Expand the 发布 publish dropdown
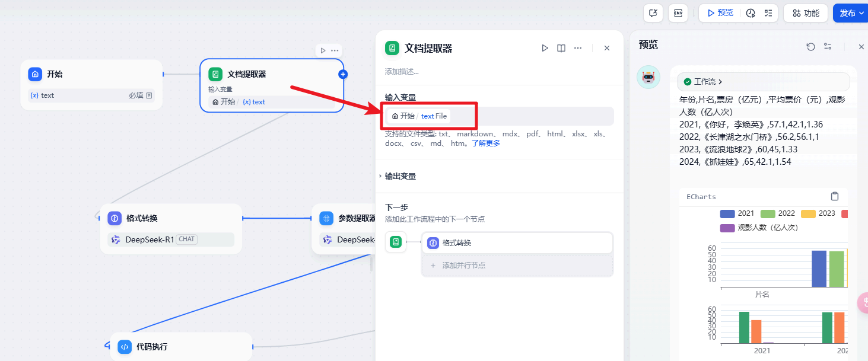Image resolution: width=868 pixels, height=361 pixels. 851,13
